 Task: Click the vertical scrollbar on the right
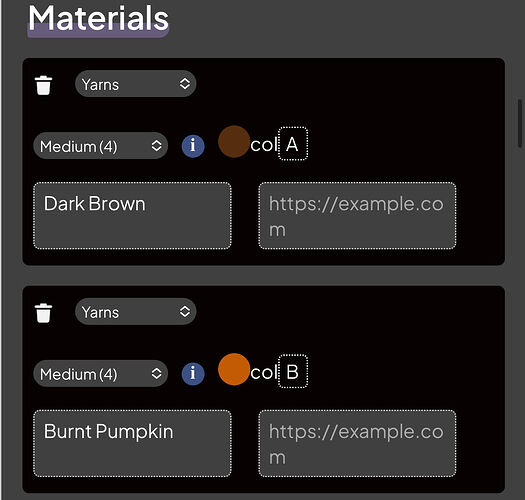pos(520,123)
